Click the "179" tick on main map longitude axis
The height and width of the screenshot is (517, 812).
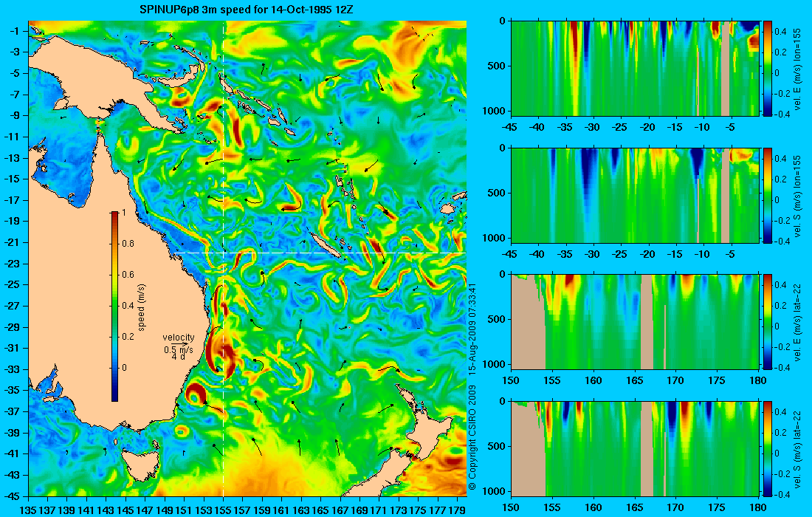458,510
